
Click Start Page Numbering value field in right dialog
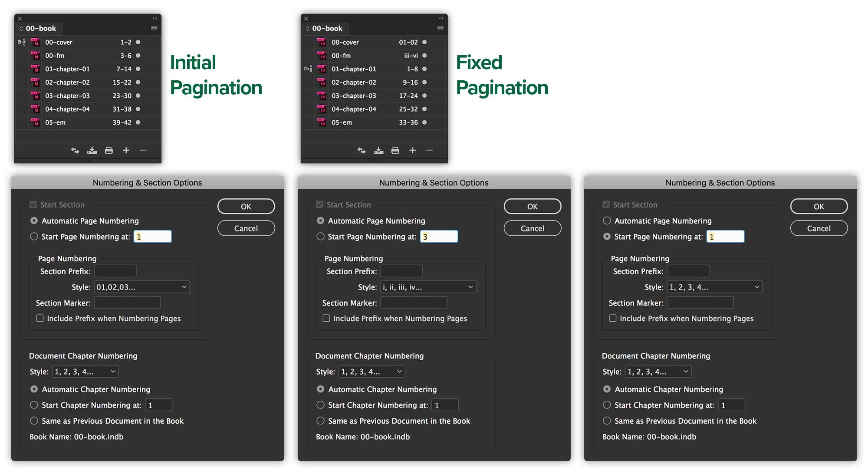click(725, 237)
